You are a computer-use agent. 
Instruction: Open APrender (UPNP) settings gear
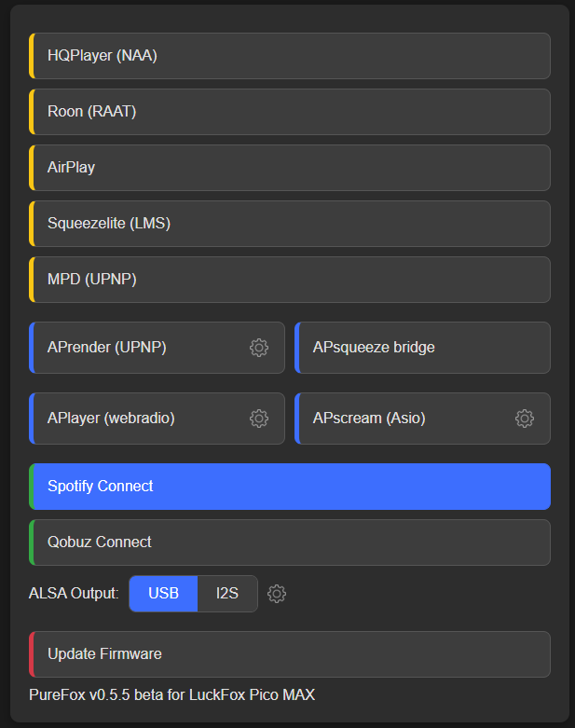point(259,348)
